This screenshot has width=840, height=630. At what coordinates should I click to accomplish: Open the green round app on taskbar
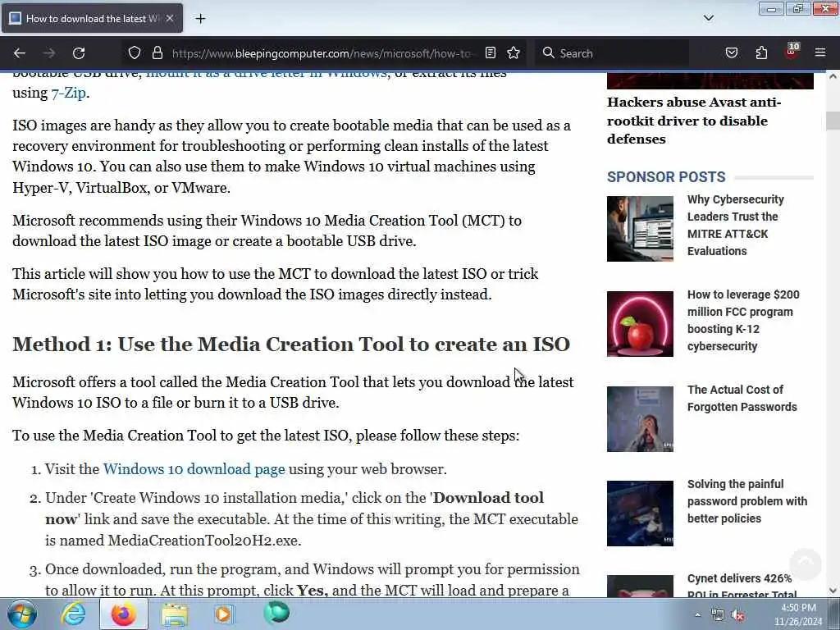[x=276, y=613]
